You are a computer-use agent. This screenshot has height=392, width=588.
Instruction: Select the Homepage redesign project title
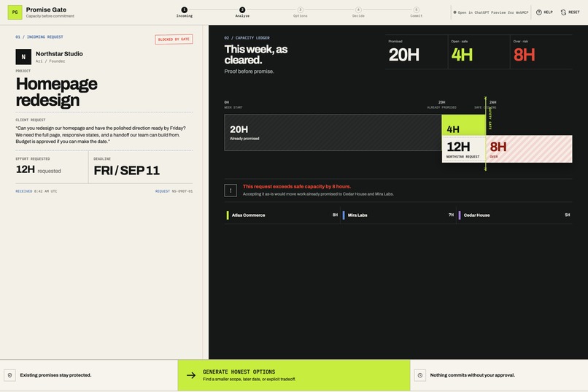click(x=57, y=92)
